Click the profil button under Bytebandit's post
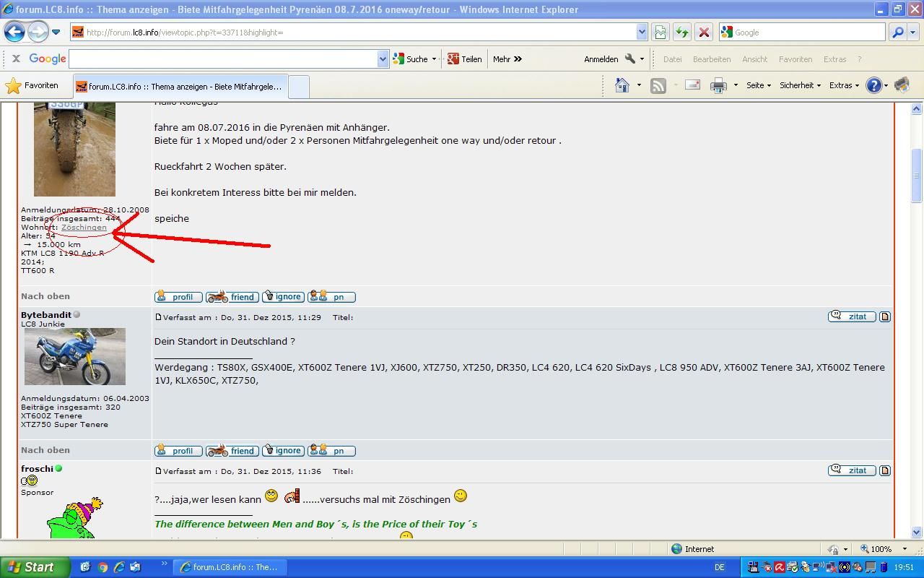The width and height of the screenshot is (924, 578). 178,451
